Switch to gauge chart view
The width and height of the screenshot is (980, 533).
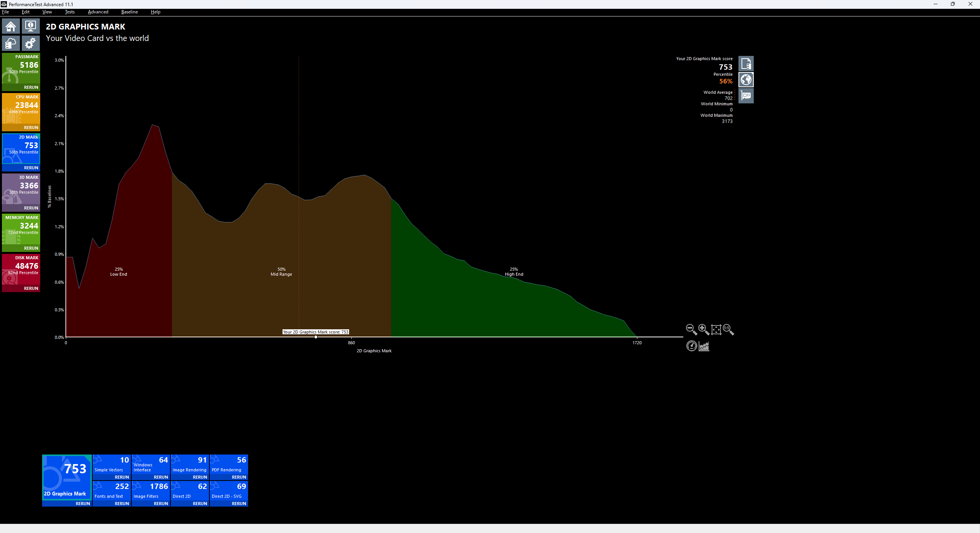691,346
